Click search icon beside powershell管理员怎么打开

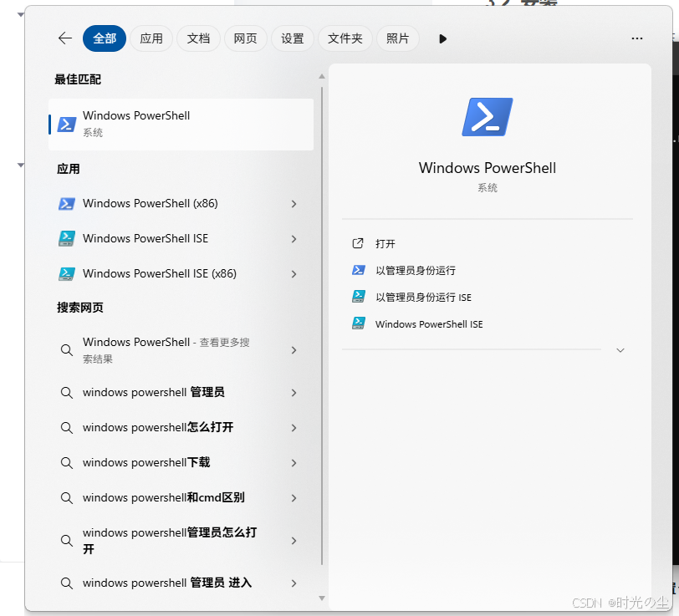[67, 540]
